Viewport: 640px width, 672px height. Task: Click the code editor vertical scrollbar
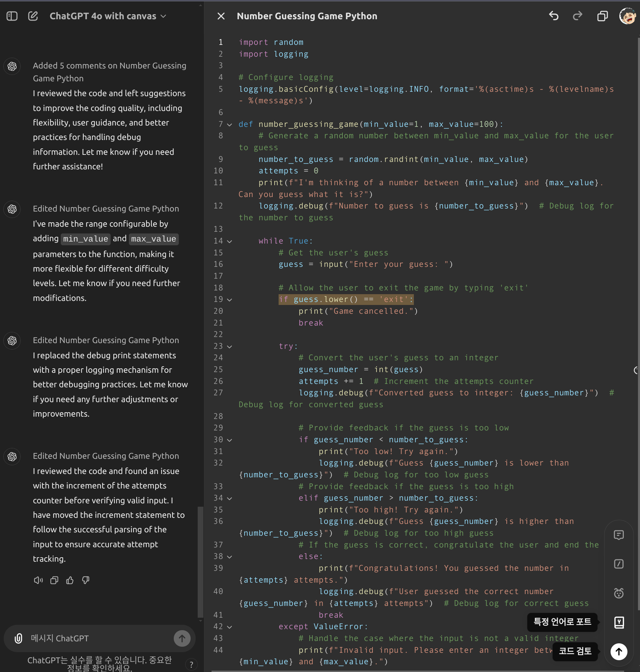pos(638,324)
